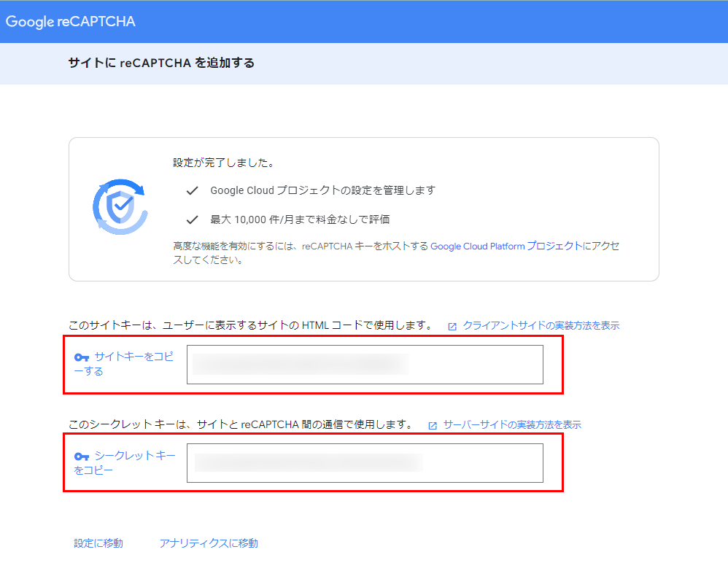Go to analytics via アナリティクスに移動
The image size is (728, 571).
[209, 543]
